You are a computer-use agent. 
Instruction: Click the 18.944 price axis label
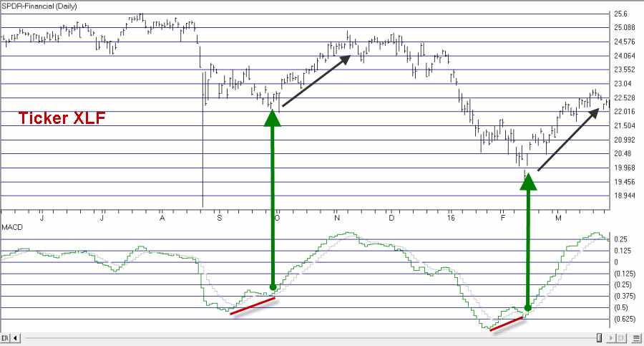pos(624,196)
